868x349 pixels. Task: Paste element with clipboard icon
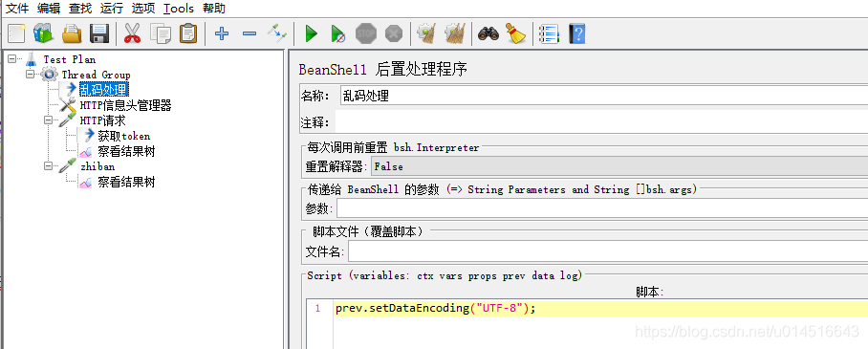coord(188,33)
